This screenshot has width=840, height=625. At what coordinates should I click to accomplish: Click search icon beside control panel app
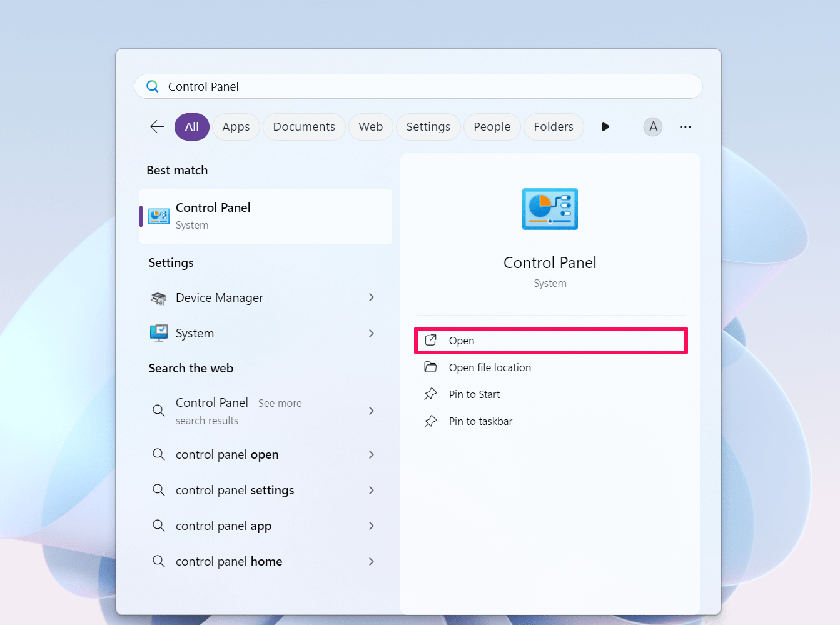(x=159, y=526)
